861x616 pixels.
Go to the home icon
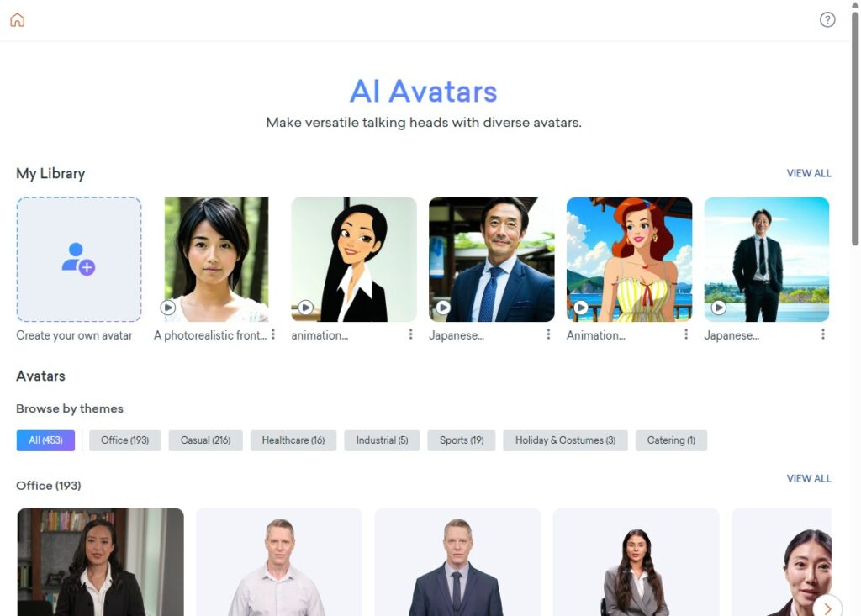18,20
